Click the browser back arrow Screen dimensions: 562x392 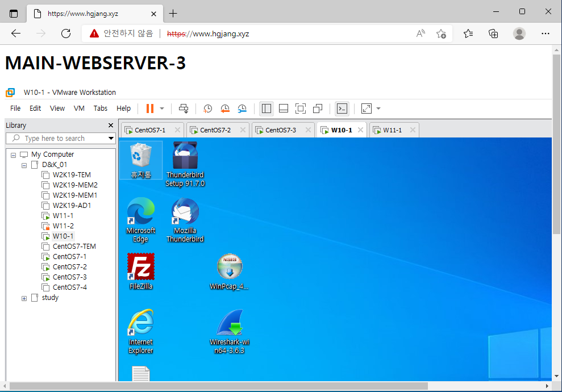coord(16,34)
